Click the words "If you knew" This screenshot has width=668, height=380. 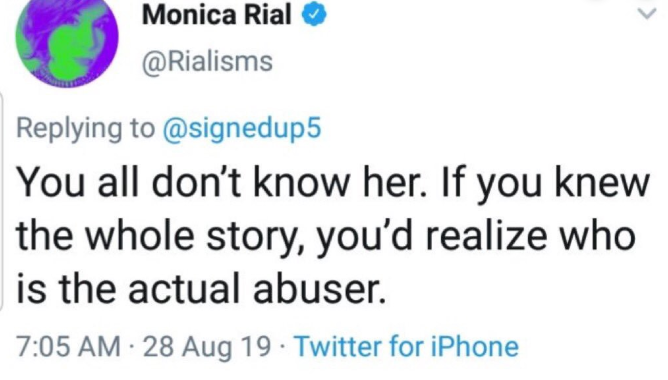(x=547, y=184)
